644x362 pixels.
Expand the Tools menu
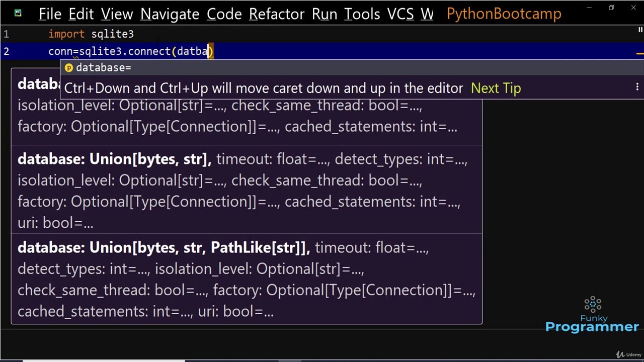[x=362, y=14]
